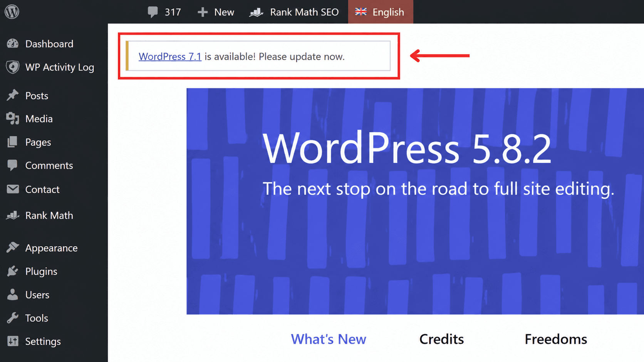This screenshot has width=644, height=362.
Task: Click the Pages document icon
Action: (x=13, y=142)
